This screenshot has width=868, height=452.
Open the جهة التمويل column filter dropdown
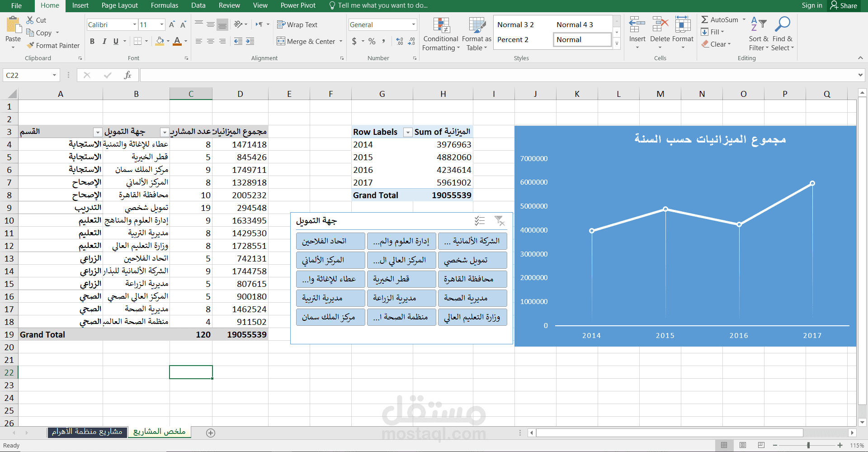pos(164,132)
